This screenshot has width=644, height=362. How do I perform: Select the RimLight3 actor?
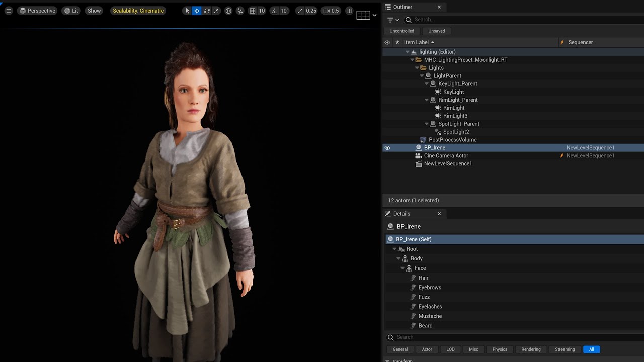coord(455,116)
